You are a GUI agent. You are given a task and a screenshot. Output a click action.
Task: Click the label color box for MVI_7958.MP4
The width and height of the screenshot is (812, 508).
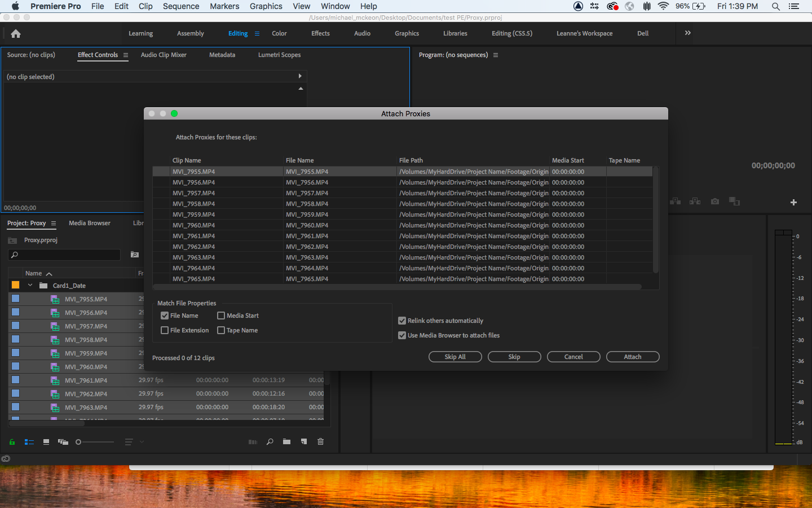tap(16, 339)
